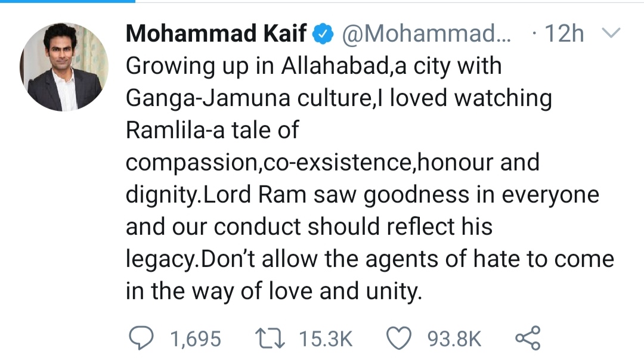The width and height of the screenshot is (644, 363).
Task: Retweet using the arrows icon
Action: (x=270, y=339)
